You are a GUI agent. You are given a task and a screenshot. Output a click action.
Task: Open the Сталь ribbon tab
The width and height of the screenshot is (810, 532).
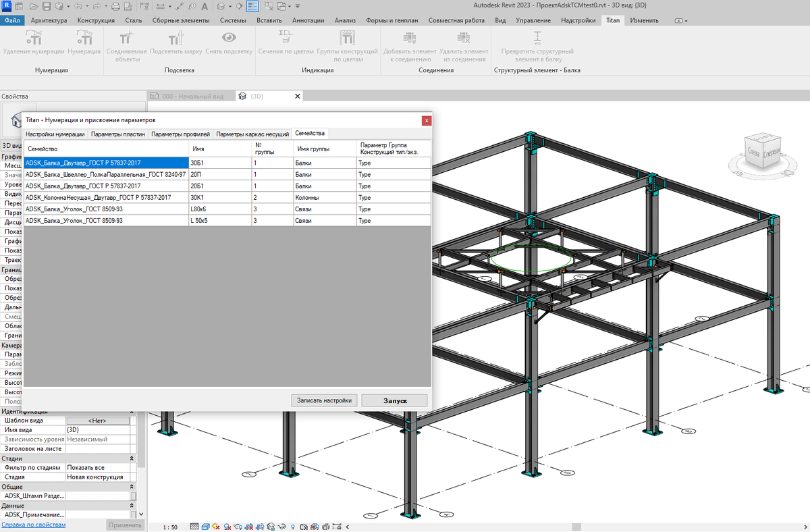point(133,20)
